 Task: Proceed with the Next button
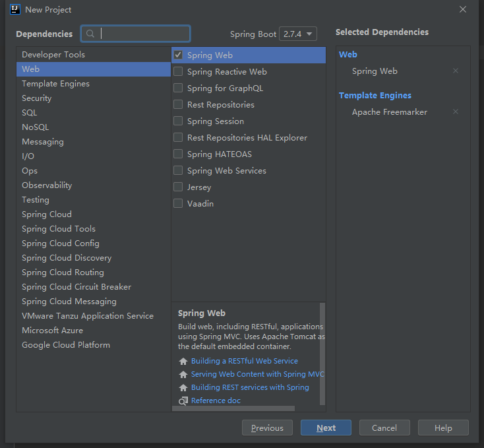(326, 428)
